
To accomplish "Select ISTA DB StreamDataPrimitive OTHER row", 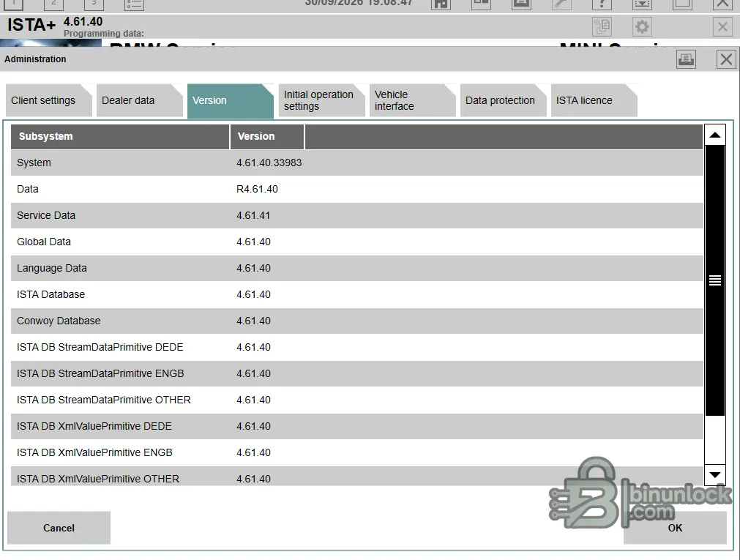I will 356,400.
